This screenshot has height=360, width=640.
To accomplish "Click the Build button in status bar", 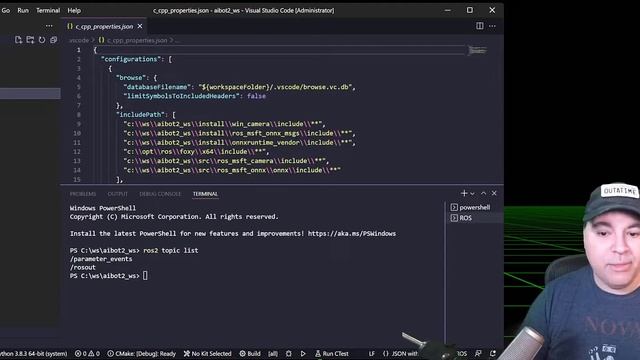I will 250,353.
